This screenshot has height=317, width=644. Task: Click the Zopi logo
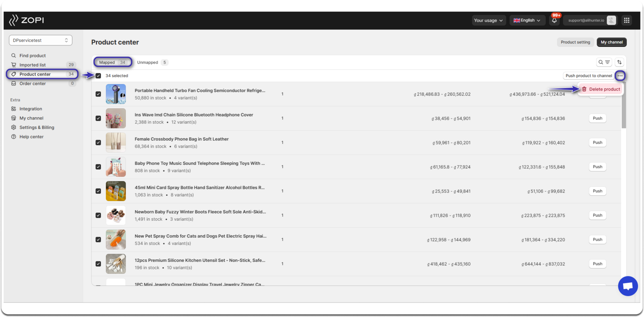coord(27,20)
